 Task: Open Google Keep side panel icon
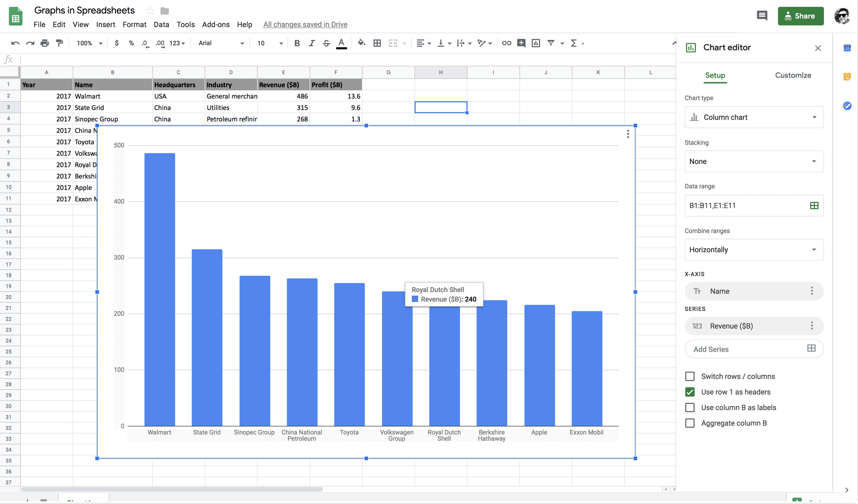tap(847, 77)
